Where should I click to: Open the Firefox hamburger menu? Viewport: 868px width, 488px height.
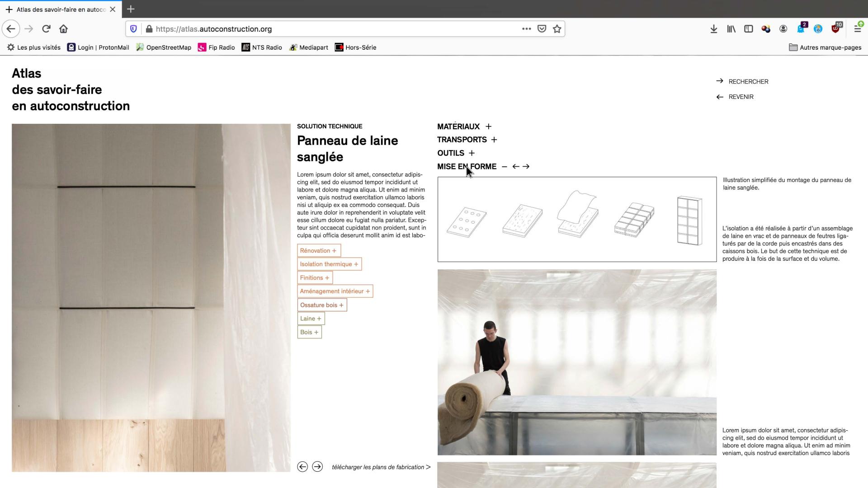(857, 29)
